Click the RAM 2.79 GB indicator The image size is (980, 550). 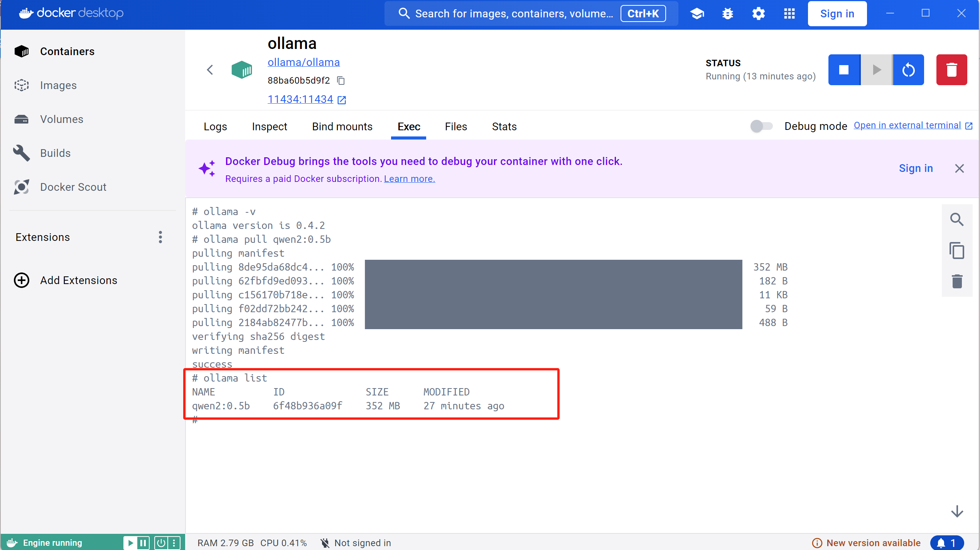[x=225, y=543]
